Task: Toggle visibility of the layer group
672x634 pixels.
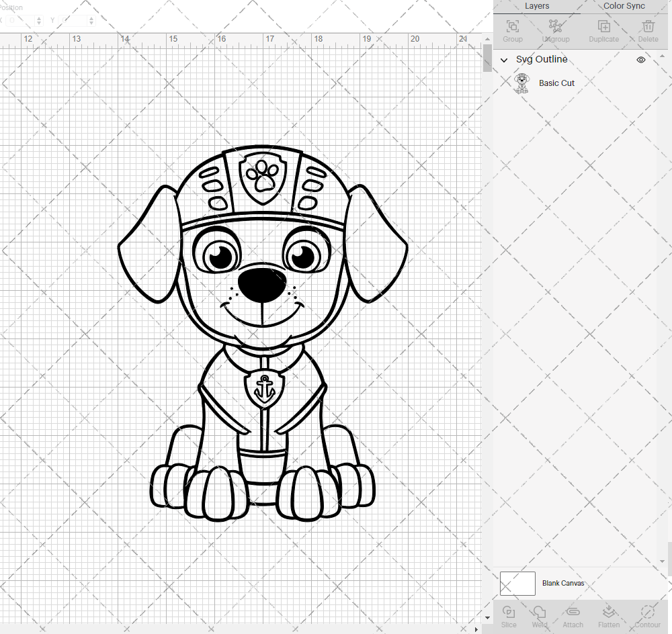Action: click(x=640, y=59)
